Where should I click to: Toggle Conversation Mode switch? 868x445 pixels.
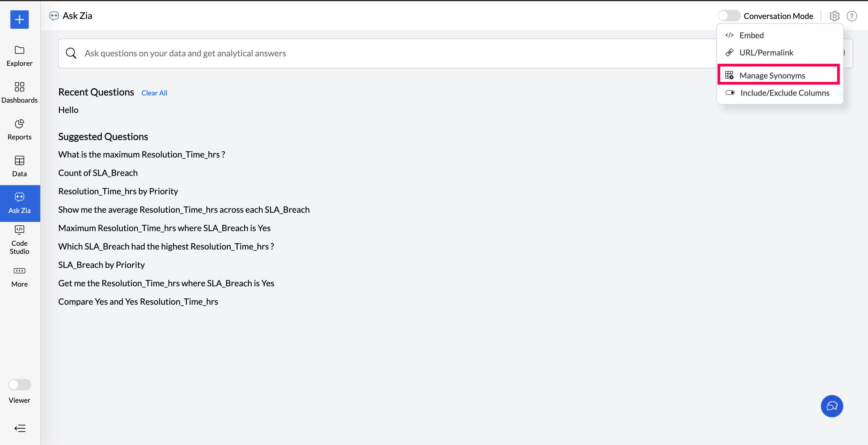coord(729,16)
